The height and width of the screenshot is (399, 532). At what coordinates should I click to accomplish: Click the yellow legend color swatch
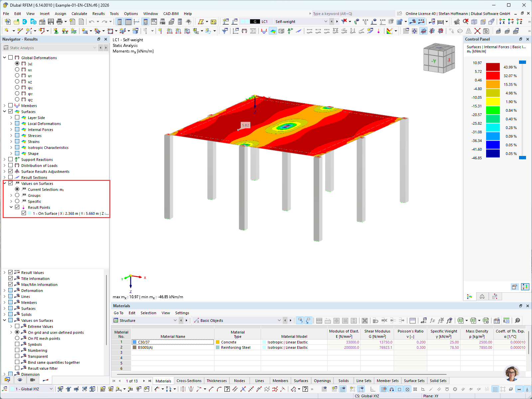tap(493, 101)
